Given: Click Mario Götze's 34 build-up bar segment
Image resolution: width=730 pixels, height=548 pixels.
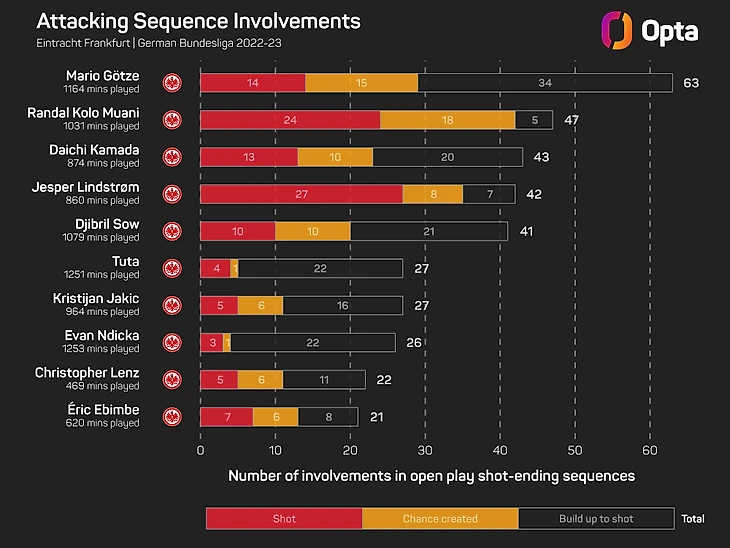Looking at the screenshot, I should (x=545, y=83).
